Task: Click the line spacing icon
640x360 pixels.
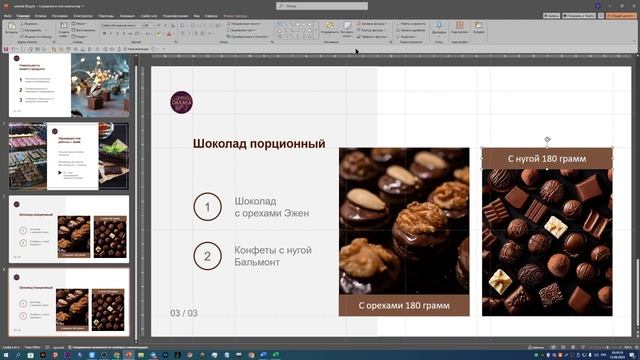Action: coord(218,25)
